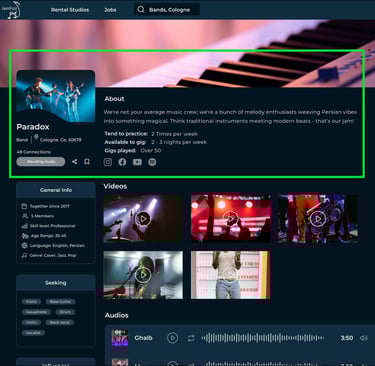Click the Together since 2017 text
Image resolution: width=375 pixels, height=366 pixels.
[x=50, y=206]
